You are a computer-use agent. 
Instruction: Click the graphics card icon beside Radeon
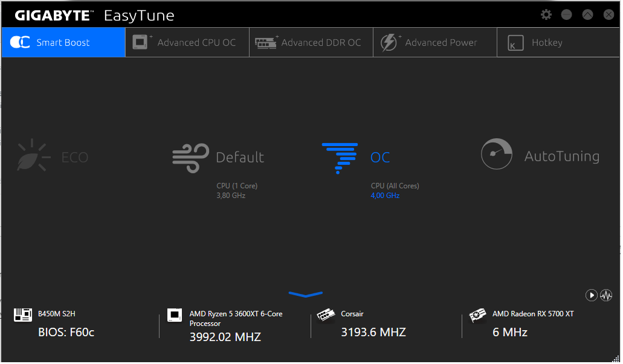pos(477,316)
